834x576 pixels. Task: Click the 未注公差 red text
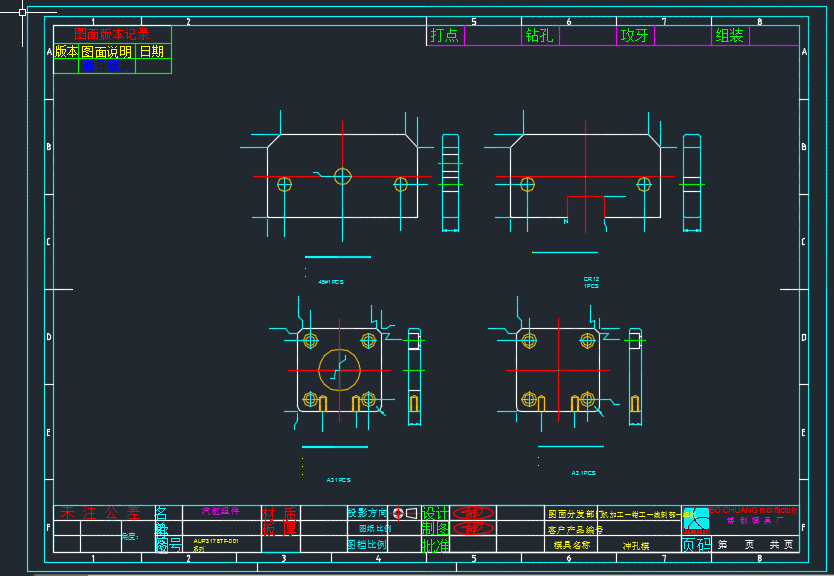pyautogui.click(x=100, y=513)
